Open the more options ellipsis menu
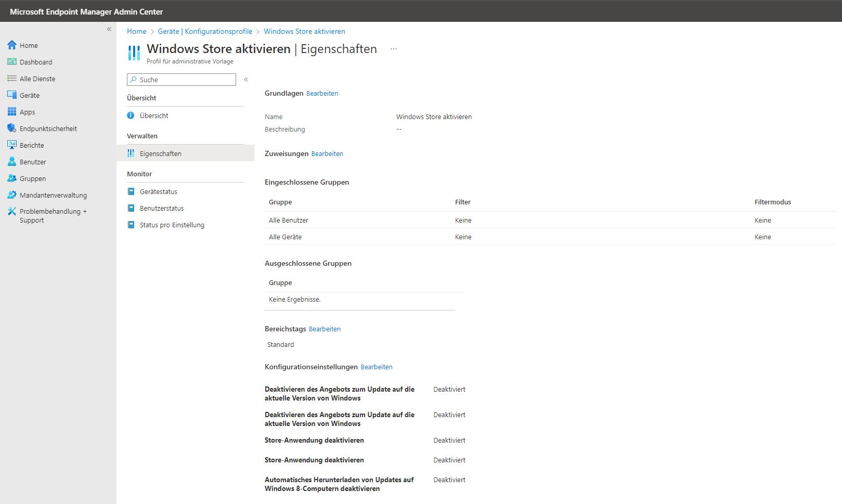Viewport: 842px width, 504px height. coord(394,49)
